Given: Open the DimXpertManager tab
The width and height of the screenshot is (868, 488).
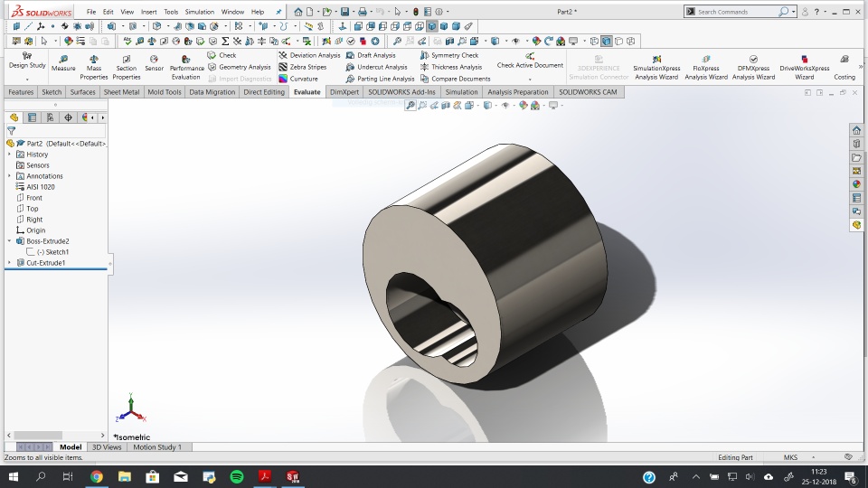Looking at the screenshot, I should tap(68, 117).
